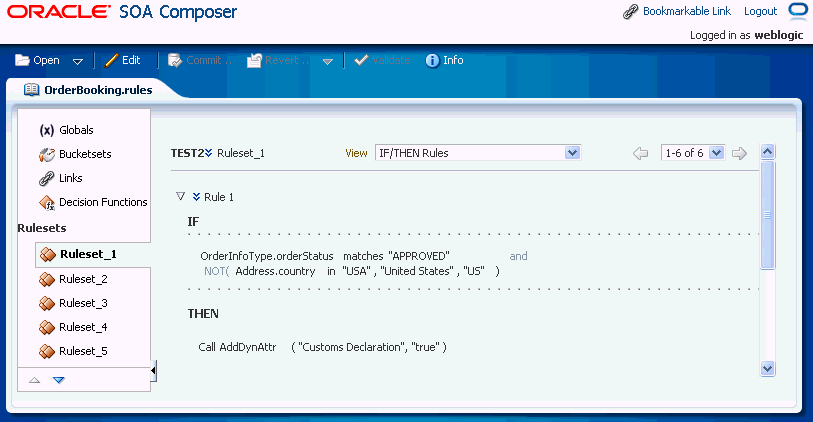Click the Logout link
The image size is (813, 422).
pos(760,11)
